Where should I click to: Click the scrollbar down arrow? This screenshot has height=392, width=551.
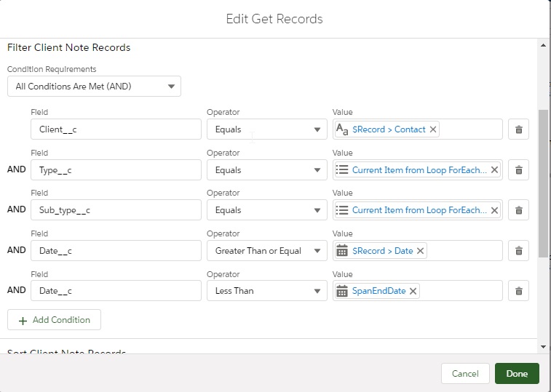click(543, 347)
